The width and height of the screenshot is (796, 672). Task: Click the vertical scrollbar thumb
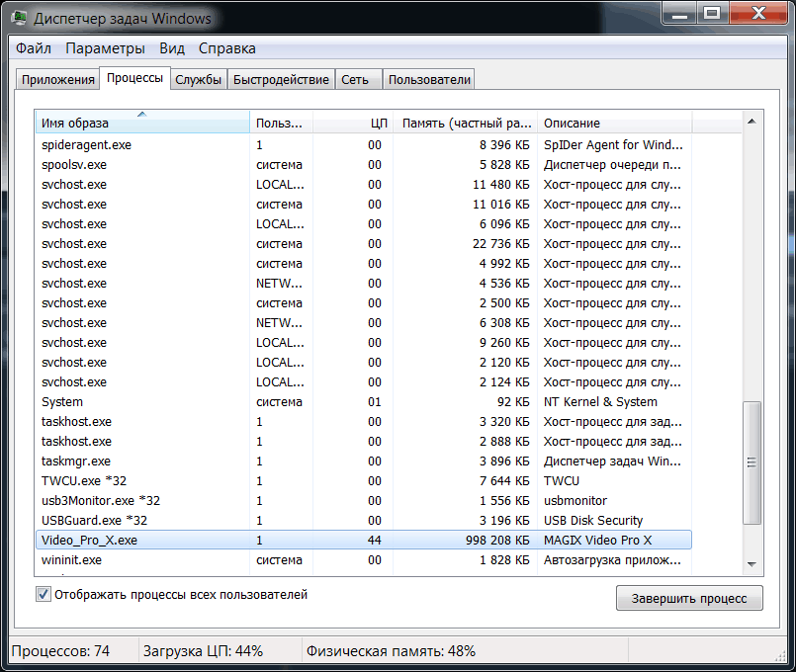pyautogui.click(x=752, y=462)
